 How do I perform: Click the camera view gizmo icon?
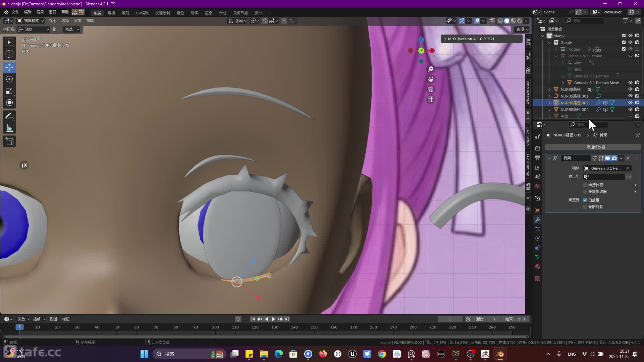point(431,89)
